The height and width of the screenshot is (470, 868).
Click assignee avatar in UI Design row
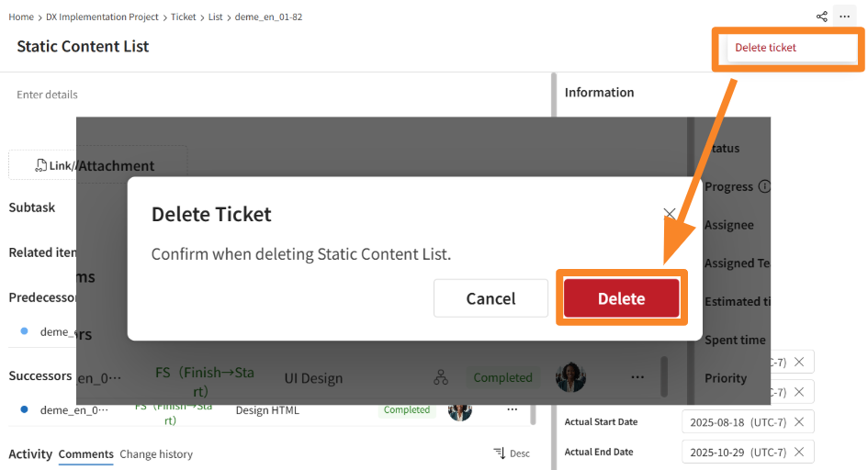[570, 377]
